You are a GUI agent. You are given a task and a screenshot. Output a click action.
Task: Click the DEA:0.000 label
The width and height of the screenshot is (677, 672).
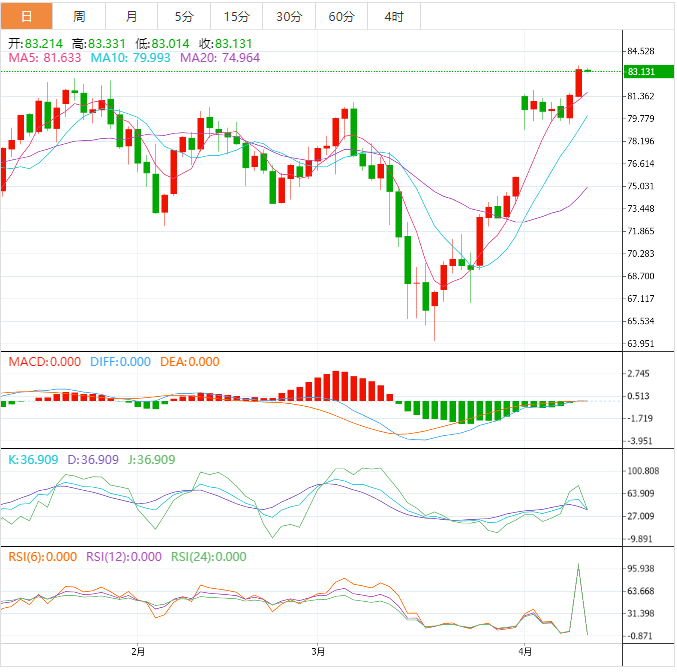(x=190, y=362)
